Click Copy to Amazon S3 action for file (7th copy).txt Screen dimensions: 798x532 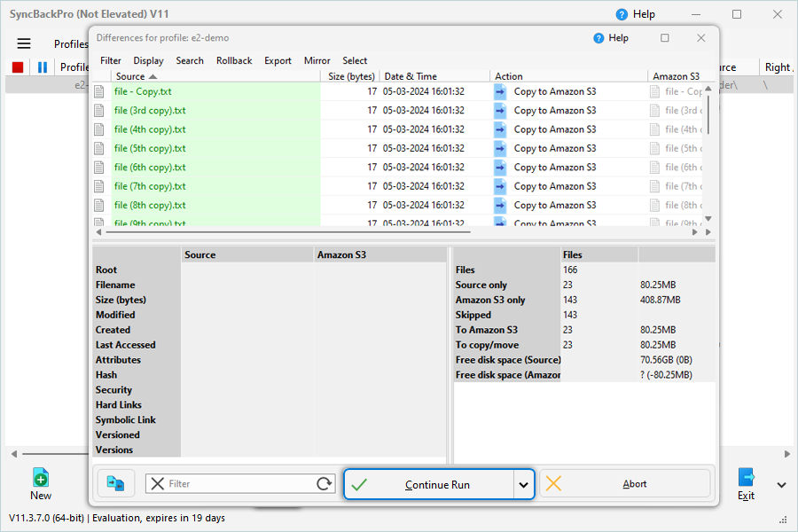(x=555, y=186)
